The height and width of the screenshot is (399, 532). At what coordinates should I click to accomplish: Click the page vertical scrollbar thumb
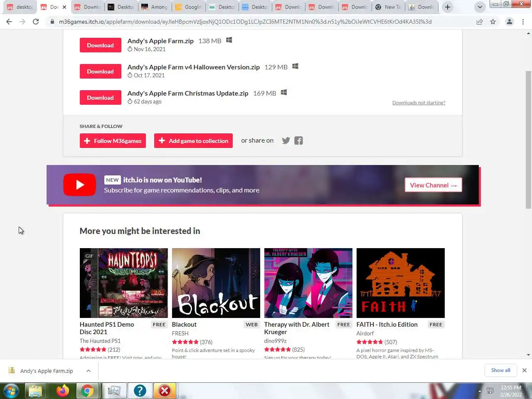tap(528, 139)
